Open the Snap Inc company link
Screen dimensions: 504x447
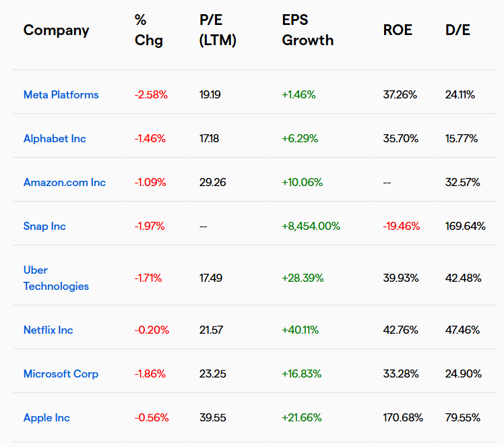coord(44,226)
